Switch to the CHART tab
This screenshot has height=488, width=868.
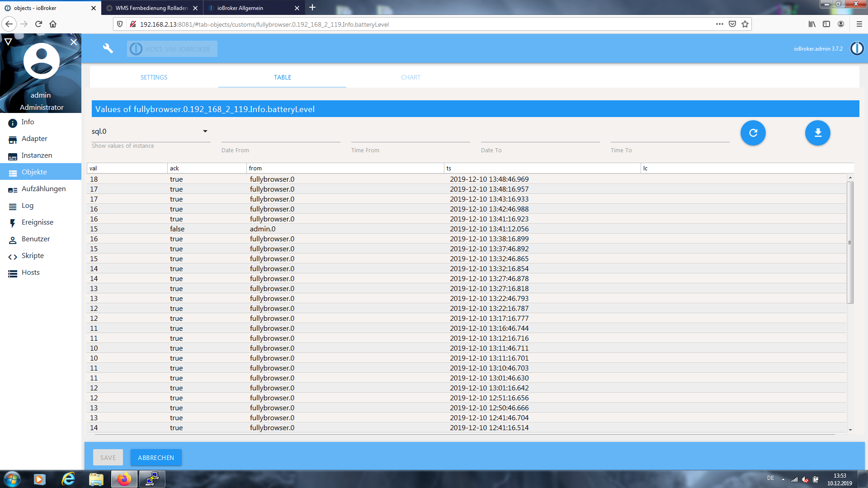[410, 77]
